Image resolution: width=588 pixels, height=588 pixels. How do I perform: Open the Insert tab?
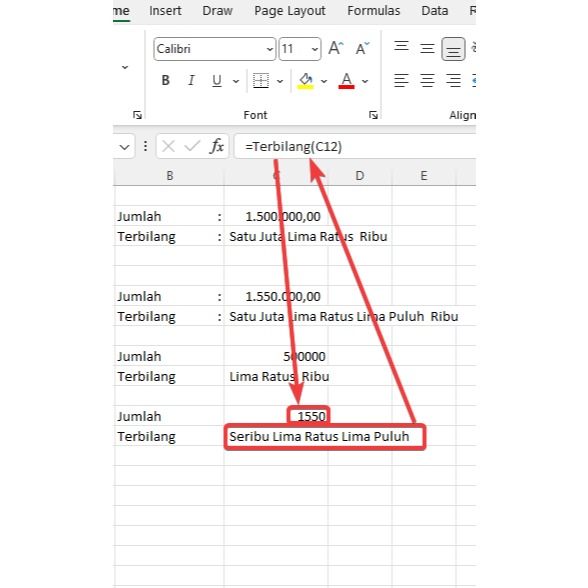pos(165,10)
